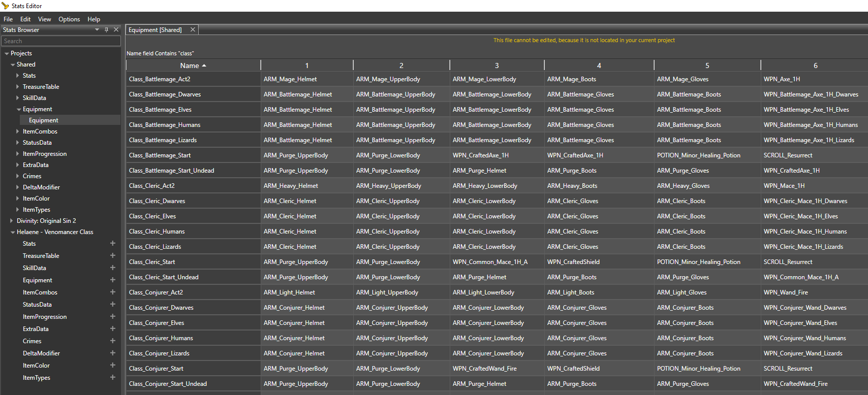
Task: Click column header 5
Action: click(x=707, y=65)
